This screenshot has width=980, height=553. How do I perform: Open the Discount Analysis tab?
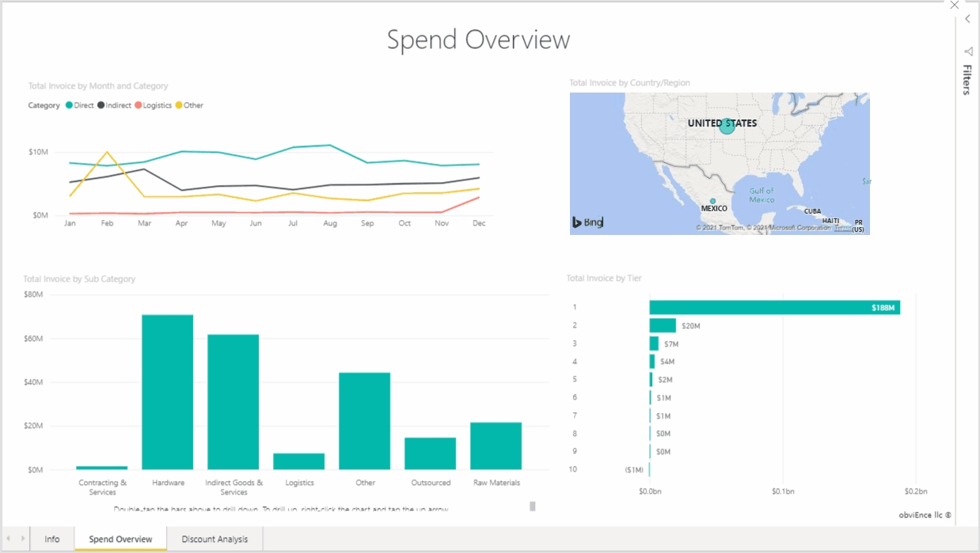click(x=215, y=539)
